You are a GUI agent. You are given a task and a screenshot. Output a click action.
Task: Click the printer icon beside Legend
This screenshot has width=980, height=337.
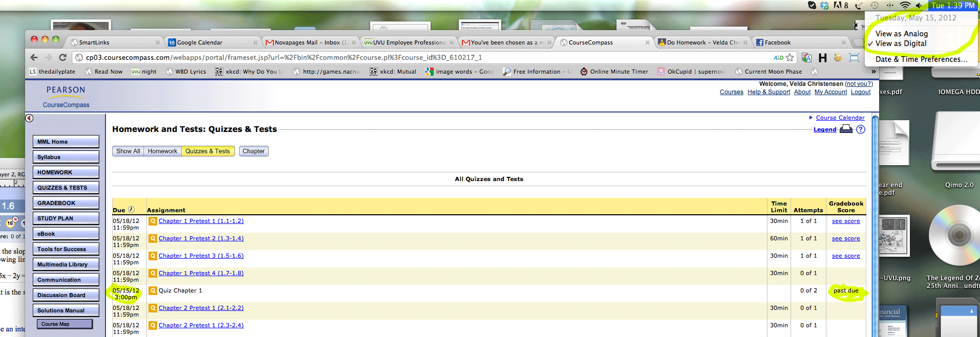point(846,129)
